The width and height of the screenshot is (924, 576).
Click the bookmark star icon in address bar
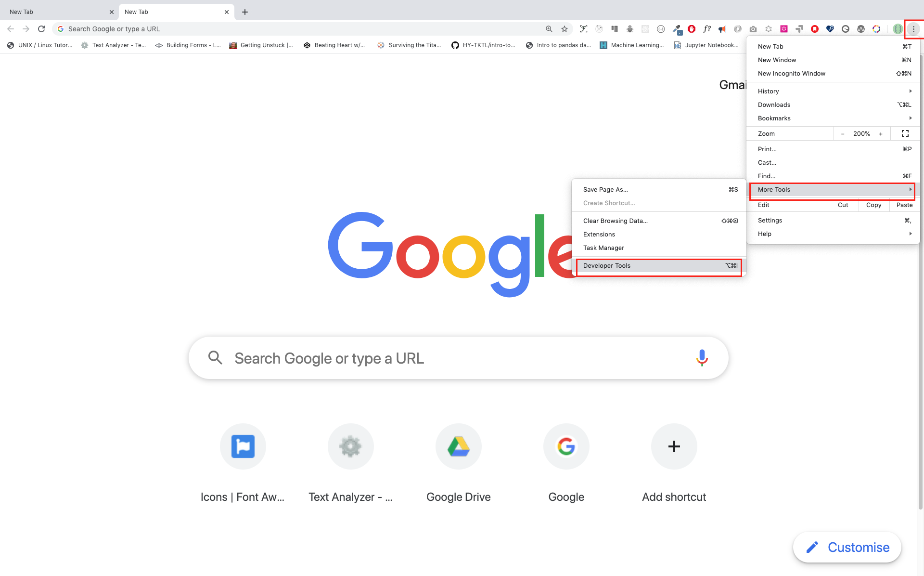point(564,28)
